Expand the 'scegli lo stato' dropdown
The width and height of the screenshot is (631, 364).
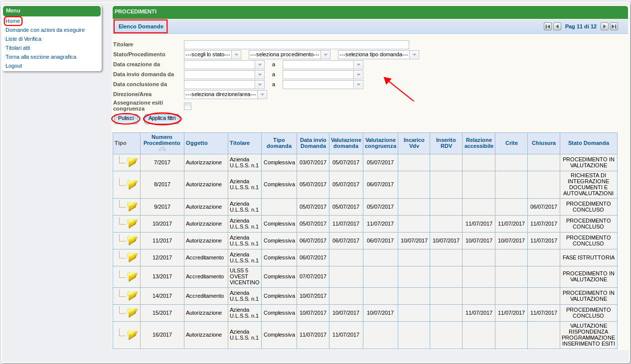pyautogui.click(x=236, y=55)
